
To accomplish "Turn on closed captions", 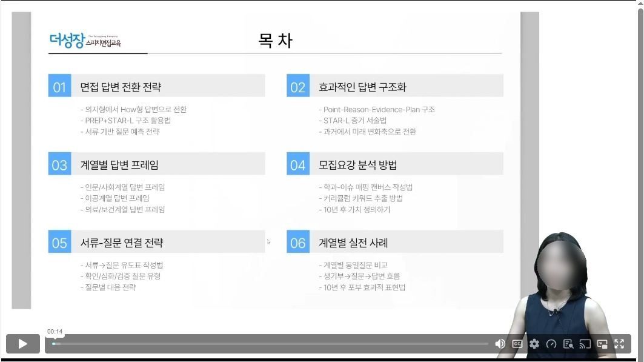I will click(517, 344).
